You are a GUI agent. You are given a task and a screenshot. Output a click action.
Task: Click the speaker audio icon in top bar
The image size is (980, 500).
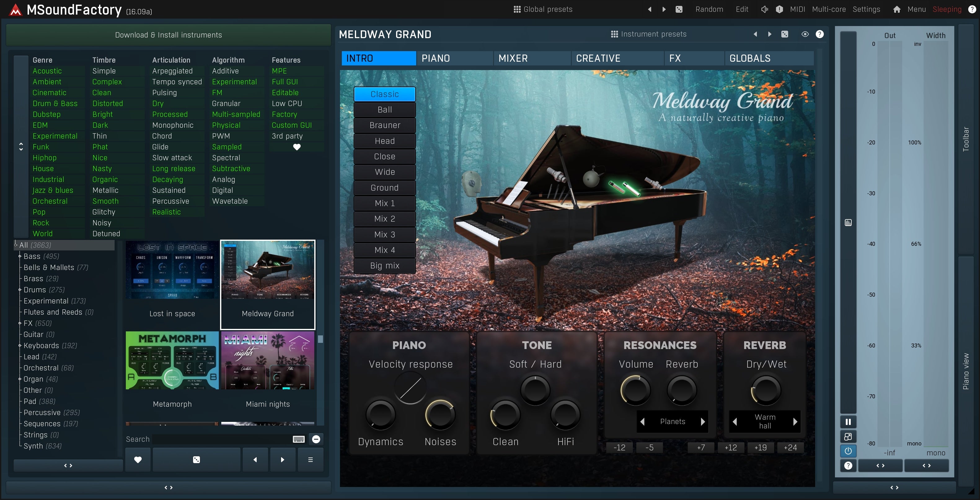coord(764,9)
